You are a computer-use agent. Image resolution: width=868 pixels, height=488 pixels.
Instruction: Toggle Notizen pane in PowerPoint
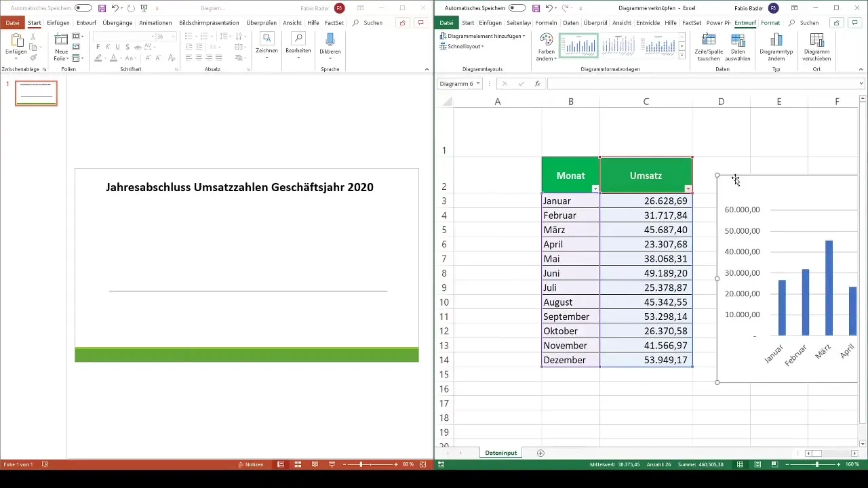click(x=250, y=464)
